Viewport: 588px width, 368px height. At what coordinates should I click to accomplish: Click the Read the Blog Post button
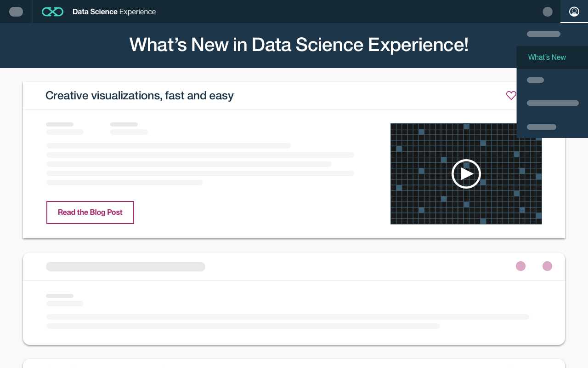click(x=90, y=213)
